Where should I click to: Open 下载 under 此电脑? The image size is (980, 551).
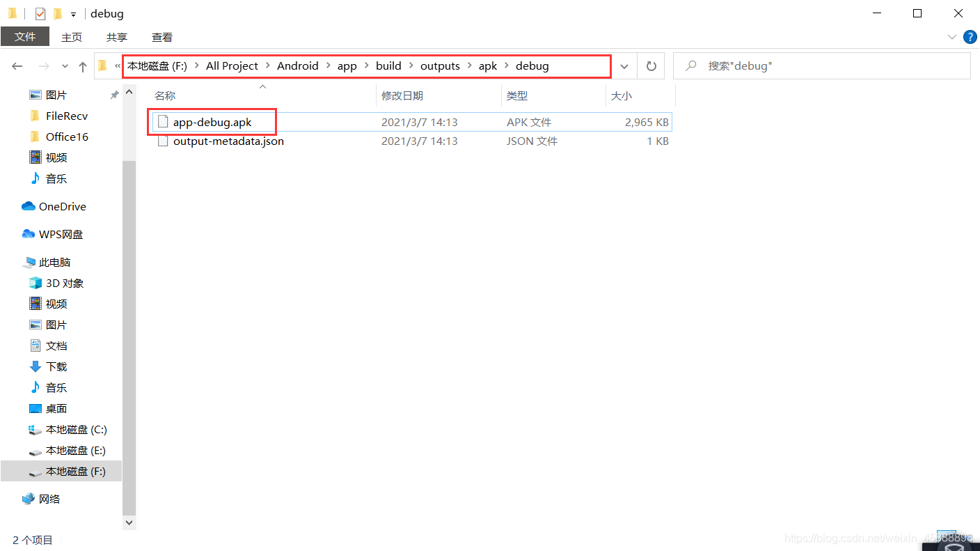click(x=56, y=366)
